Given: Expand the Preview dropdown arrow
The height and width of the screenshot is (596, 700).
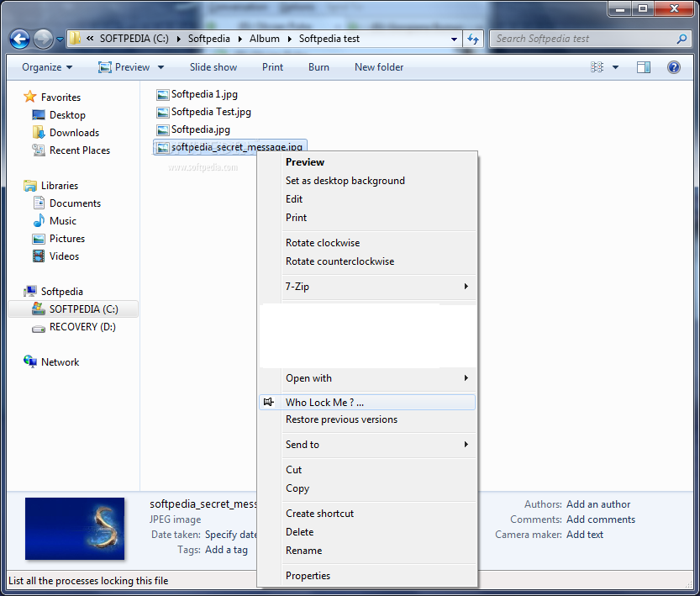Looking at the screenshot, I should pyautogui.click(x=161, y=67).
